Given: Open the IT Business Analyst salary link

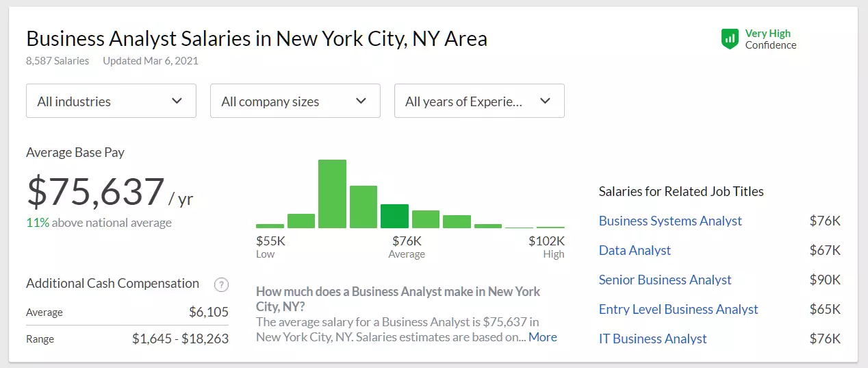Looking at the screenshot, I should [652, 339].
